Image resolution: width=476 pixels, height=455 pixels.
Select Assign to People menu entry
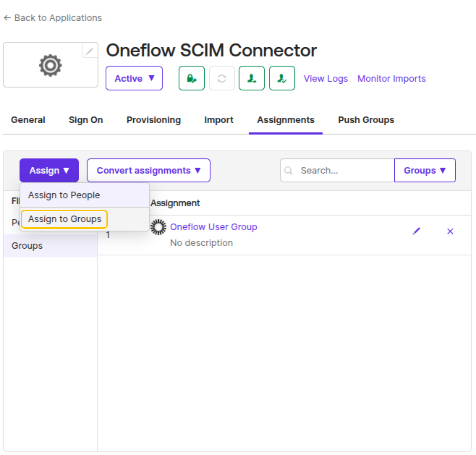(85, 195)
